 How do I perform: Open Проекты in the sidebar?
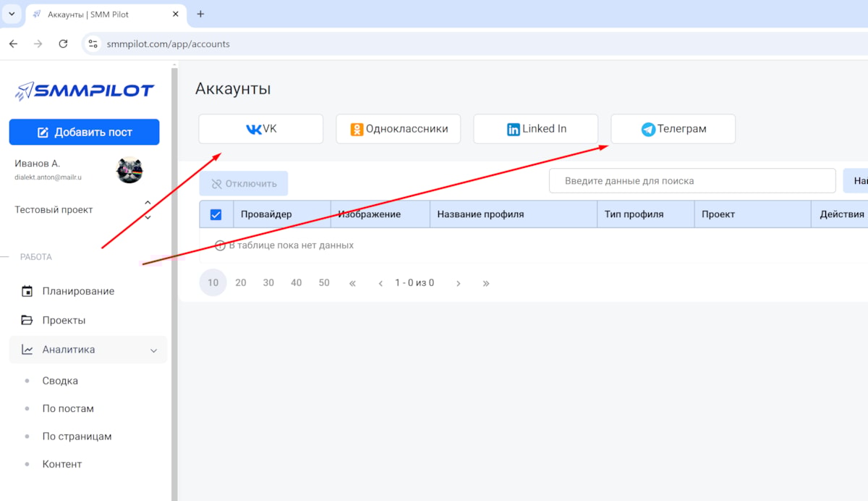click(64, 320)
